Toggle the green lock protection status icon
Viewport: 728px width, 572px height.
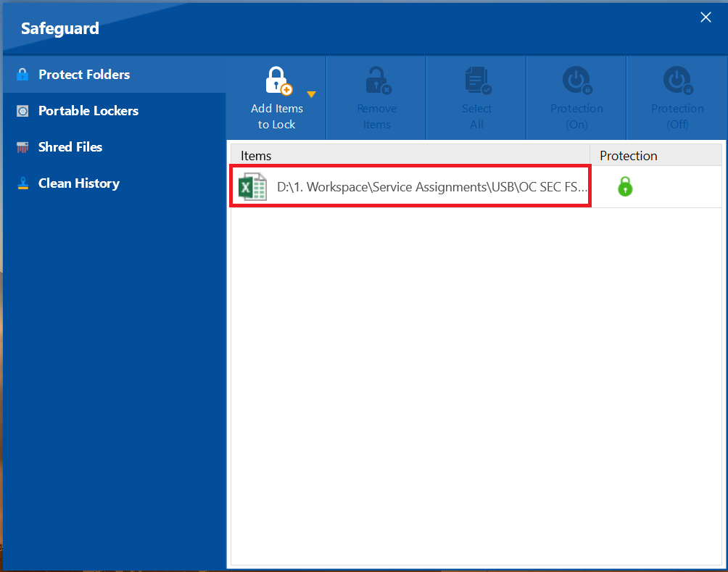click(625, 187)
